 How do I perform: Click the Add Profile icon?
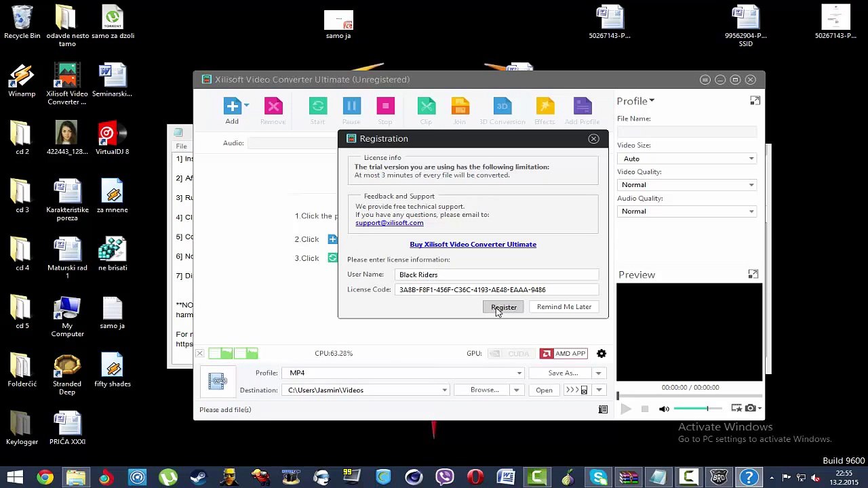(583, 106)
